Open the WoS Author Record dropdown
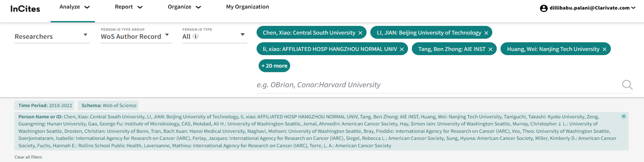This screenshot has height=162, width=644. click(x=136, y=36)
